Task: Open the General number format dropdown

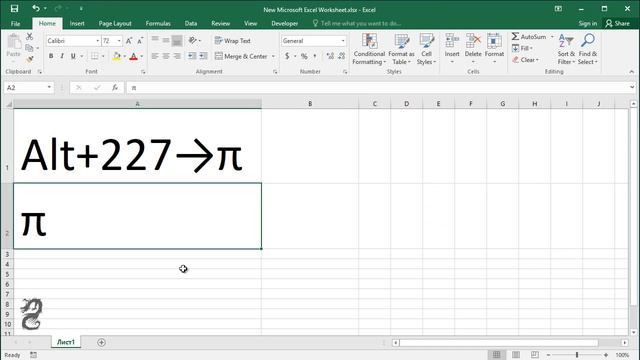Action: 343,41
